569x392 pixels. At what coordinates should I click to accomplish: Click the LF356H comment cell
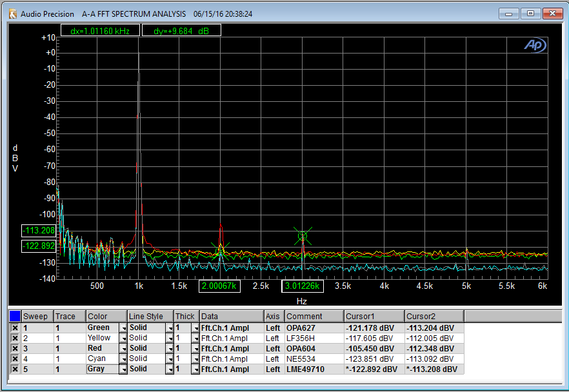(x=314, y=338)
